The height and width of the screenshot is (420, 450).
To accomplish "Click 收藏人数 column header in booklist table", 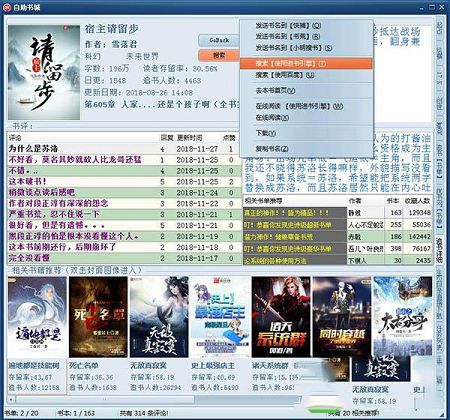I will pyautogui.click(x=417, y=201).
